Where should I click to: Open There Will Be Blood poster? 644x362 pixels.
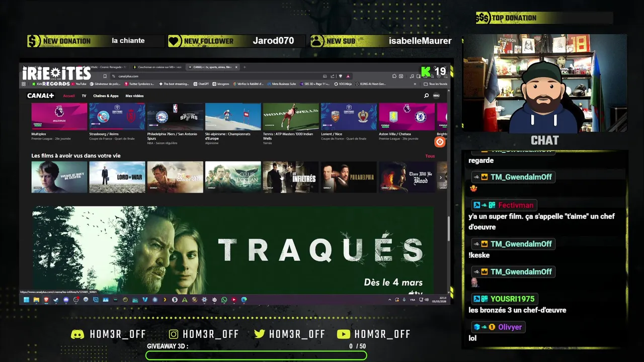point(407,177)
